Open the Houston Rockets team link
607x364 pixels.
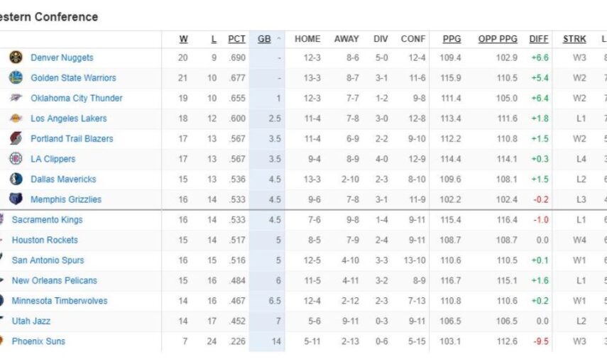pos(45,240)
